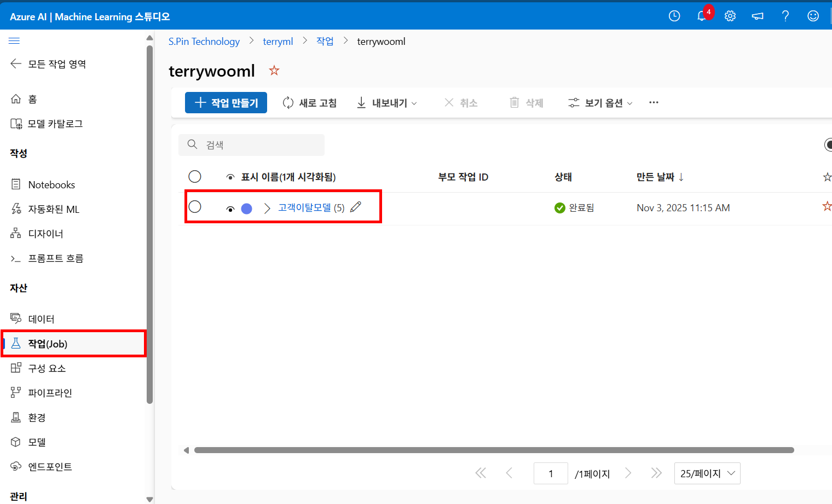
Task: Click the 취소 button
Action: click(461, 103)
